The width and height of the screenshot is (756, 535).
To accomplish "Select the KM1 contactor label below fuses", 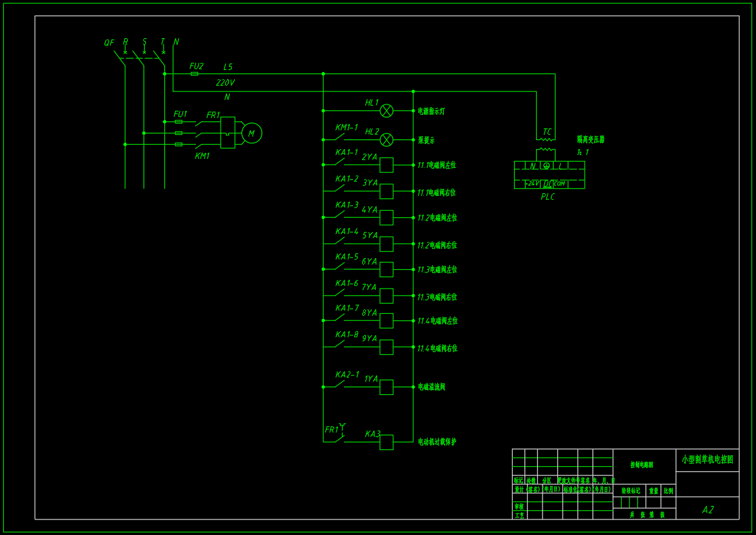I will point(202,156).
